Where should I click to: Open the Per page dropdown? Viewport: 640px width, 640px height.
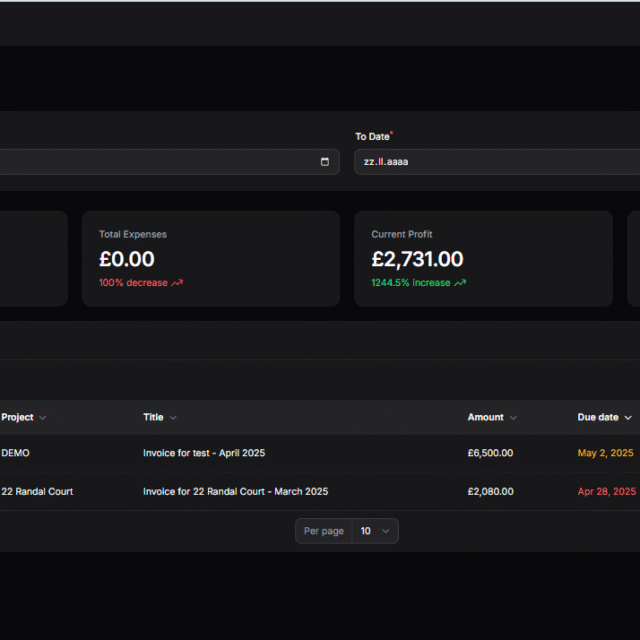(375, 531)
